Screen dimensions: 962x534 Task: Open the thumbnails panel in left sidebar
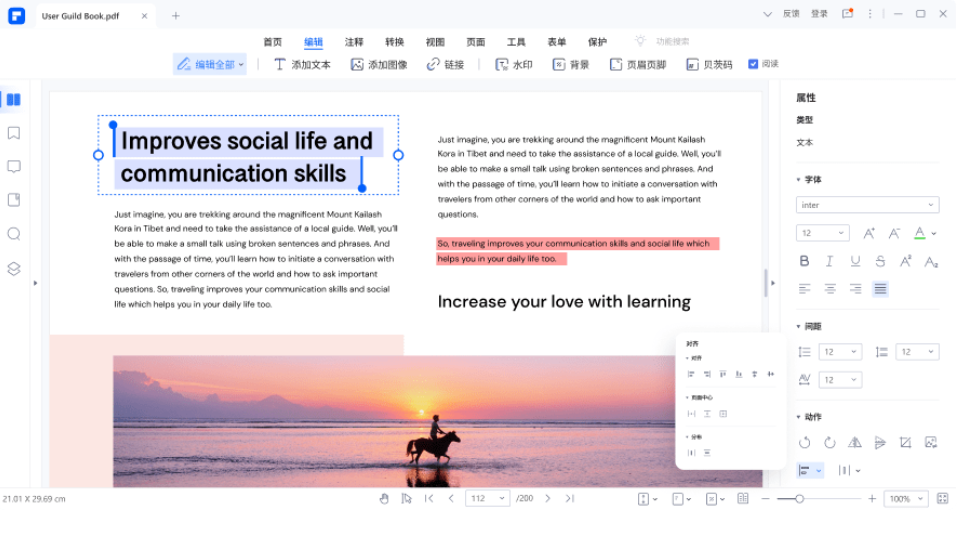point(13,99)
